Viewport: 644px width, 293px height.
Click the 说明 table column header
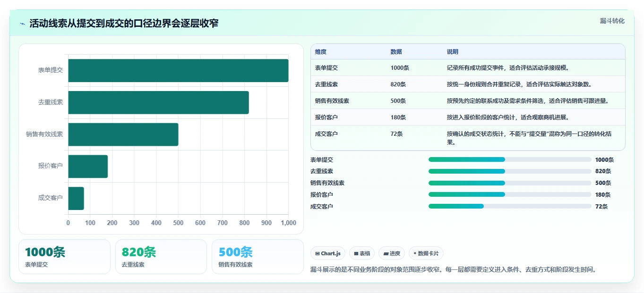453,52
